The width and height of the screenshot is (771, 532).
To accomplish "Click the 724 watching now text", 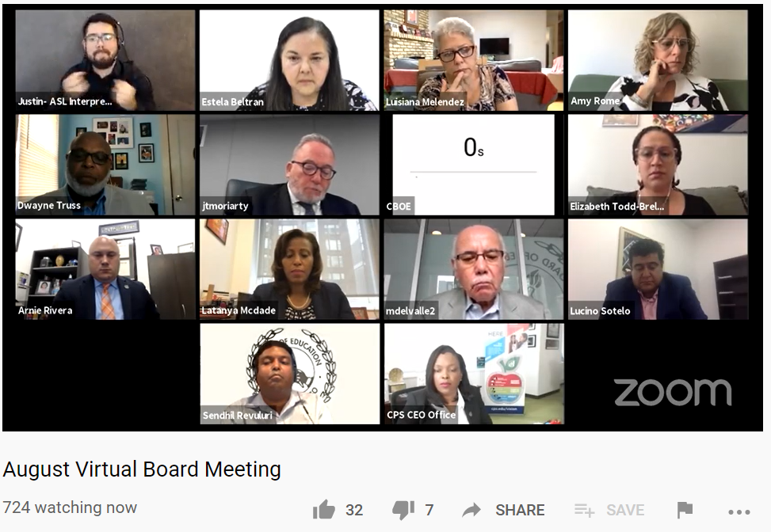I will click(x=70, y=507).
